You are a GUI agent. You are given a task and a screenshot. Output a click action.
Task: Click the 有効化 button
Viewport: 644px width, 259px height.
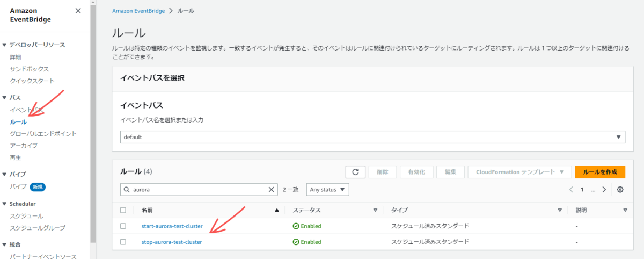[x=416, y=172]
